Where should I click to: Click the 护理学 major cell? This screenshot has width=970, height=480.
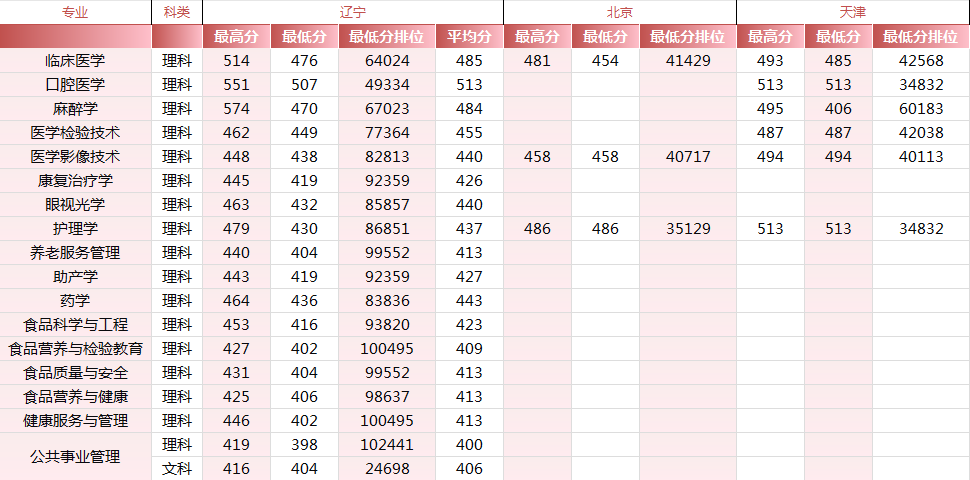pos(75,229)
